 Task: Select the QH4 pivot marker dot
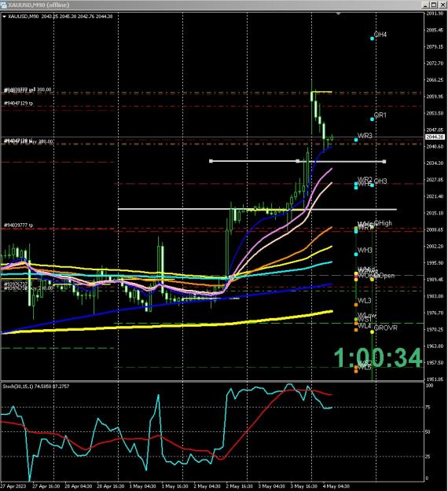pyautogui.click(x=373, y=38)
